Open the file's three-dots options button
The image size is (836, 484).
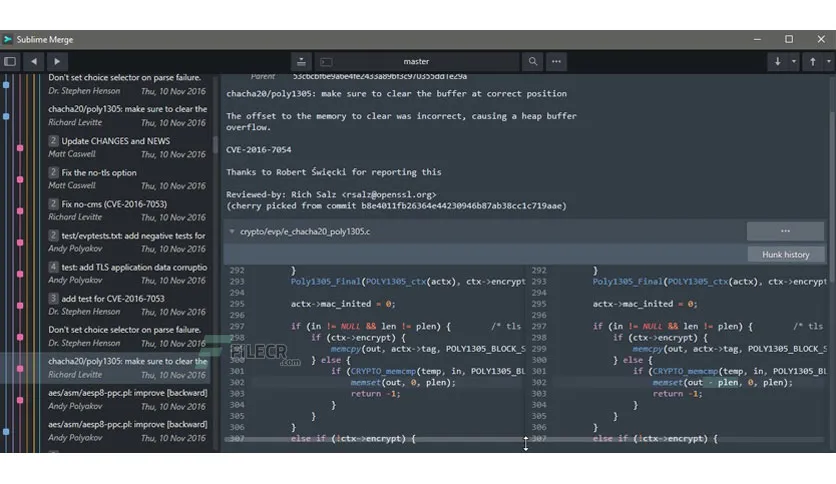point(785,231)
